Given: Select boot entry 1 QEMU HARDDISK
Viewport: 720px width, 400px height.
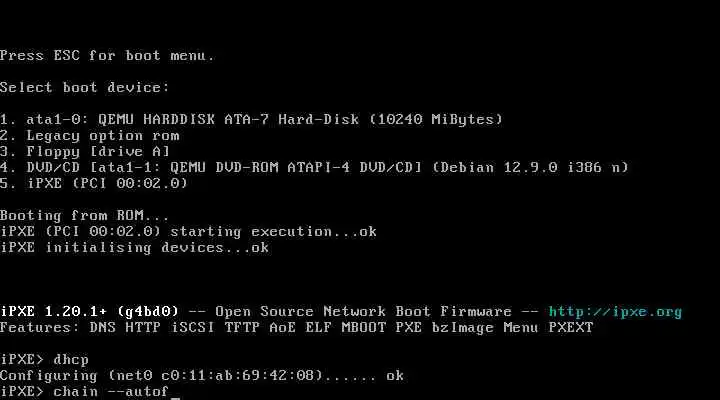Looking at the screenshot, I should pos(251,119).
